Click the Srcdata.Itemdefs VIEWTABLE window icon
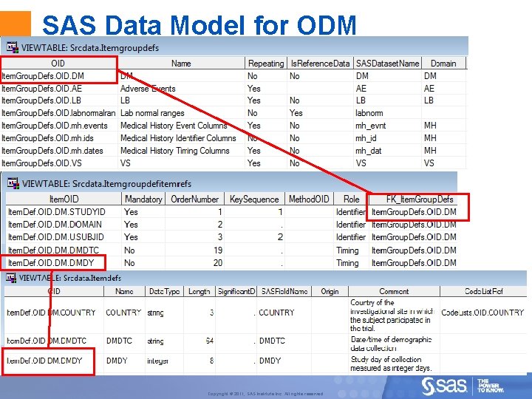This screenshot has height=399, width=532. [11, 278]
